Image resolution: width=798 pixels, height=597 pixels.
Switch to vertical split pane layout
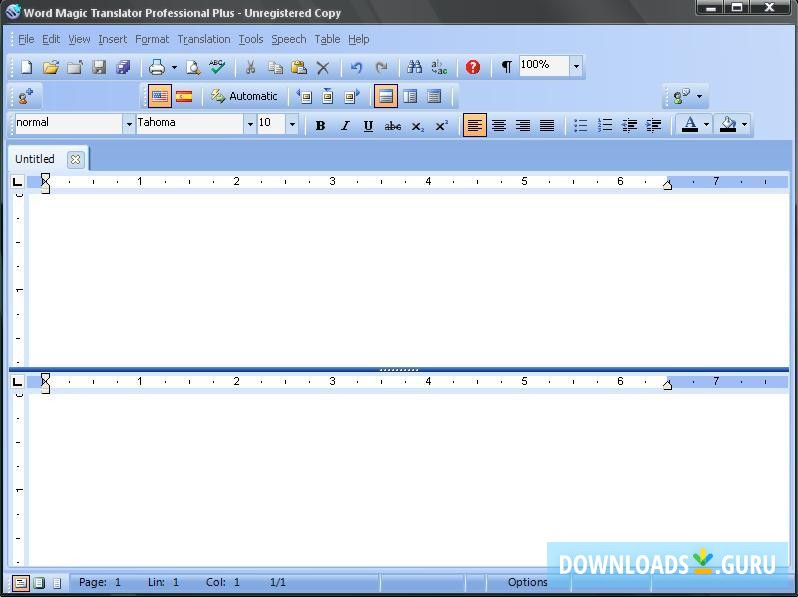click(410, 96)
